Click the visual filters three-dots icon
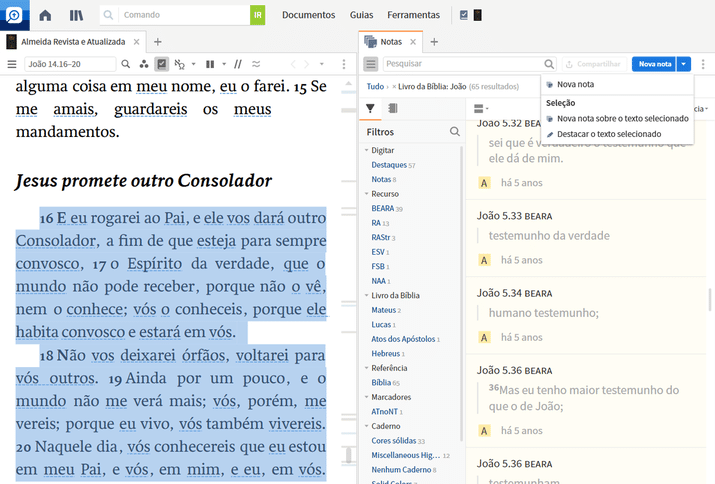The width and height of the screenshot is (715, 484). point(144,64)
